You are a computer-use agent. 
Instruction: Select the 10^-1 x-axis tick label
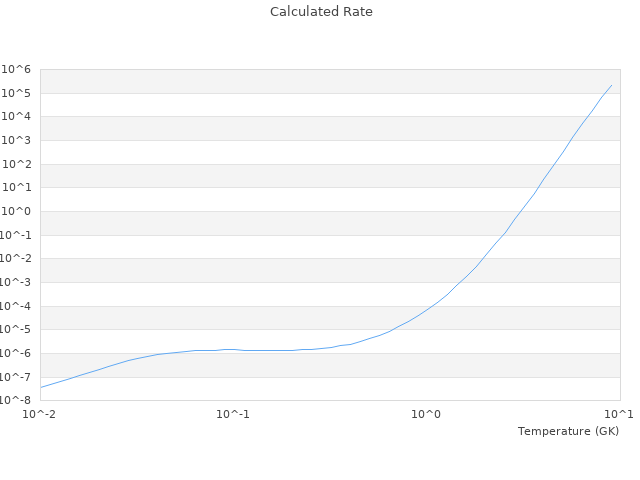[x=233, y=415]
